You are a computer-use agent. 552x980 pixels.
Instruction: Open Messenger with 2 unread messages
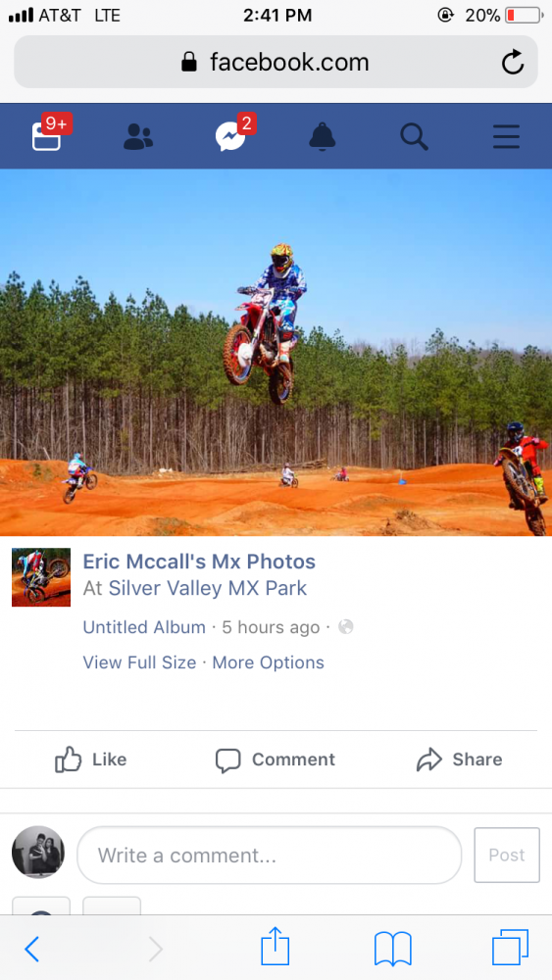[231, 135]
